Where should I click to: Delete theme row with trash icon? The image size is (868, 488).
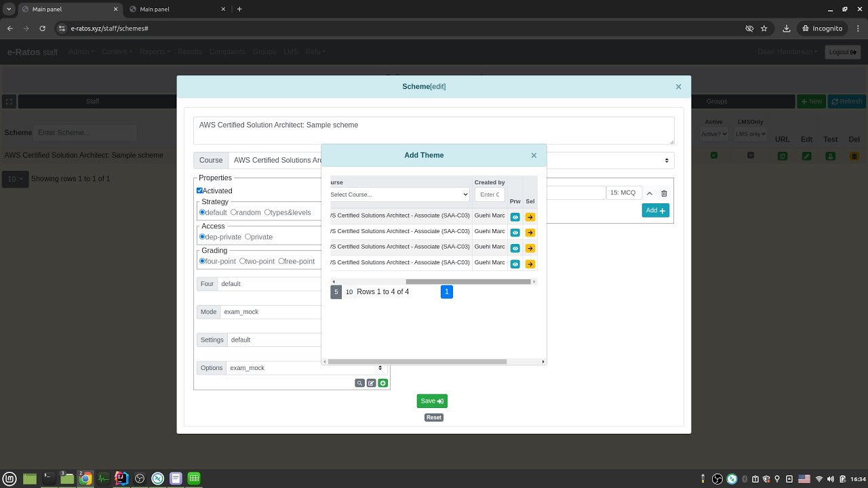point(664,193)
